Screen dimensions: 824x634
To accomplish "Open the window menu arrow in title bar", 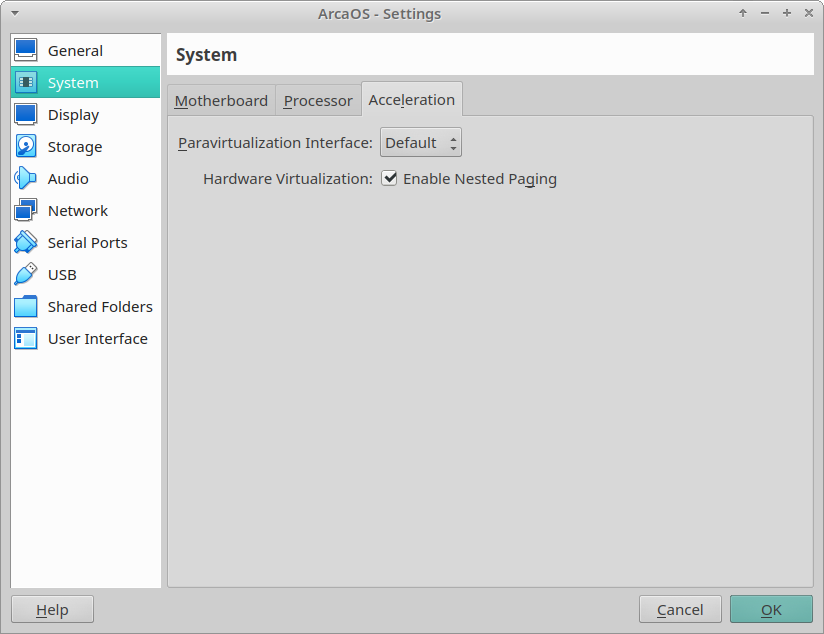I will [14, 13].
